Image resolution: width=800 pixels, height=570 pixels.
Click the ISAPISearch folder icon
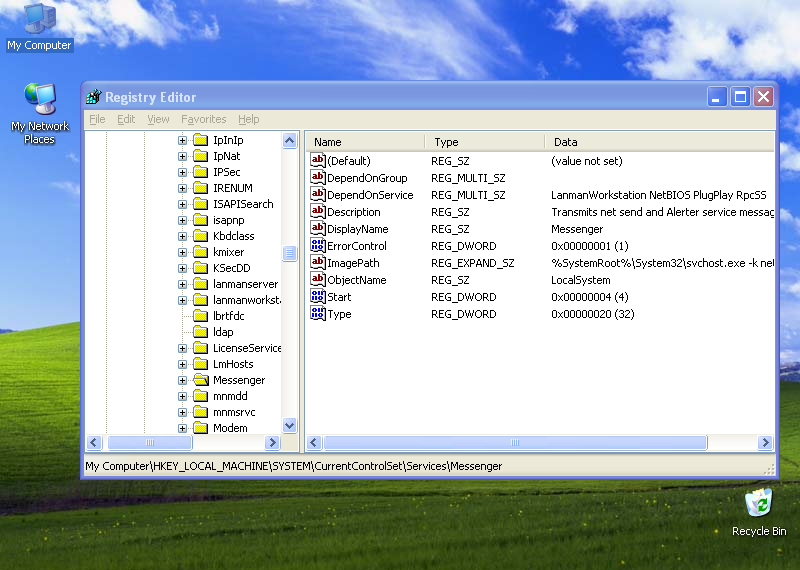(201, 204)
